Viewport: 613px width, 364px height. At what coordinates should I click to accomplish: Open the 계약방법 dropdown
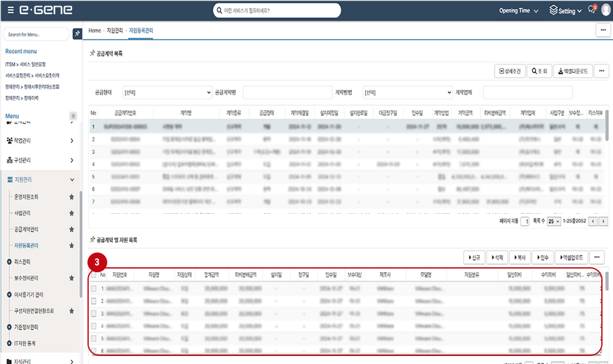point(407,92)
